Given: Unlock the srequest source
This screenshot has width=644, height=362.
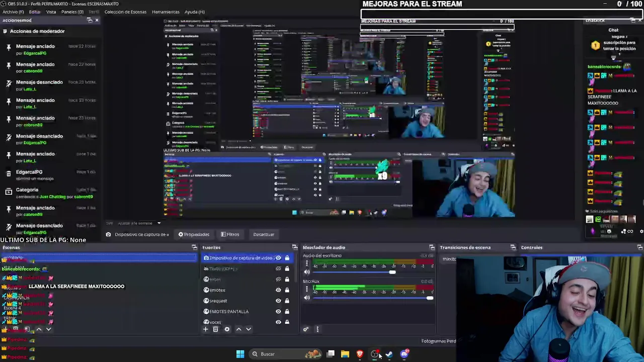Looking at the screenshot, I should pos(287,301).
